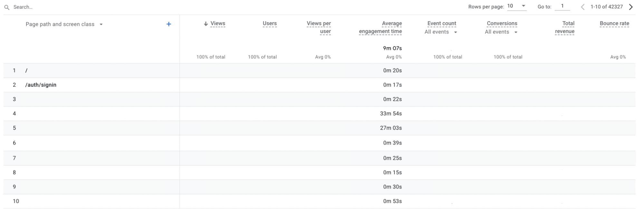This screenshot has height=212, width=644.
Task: Click the Go to page number field
Action: point(562,6)
